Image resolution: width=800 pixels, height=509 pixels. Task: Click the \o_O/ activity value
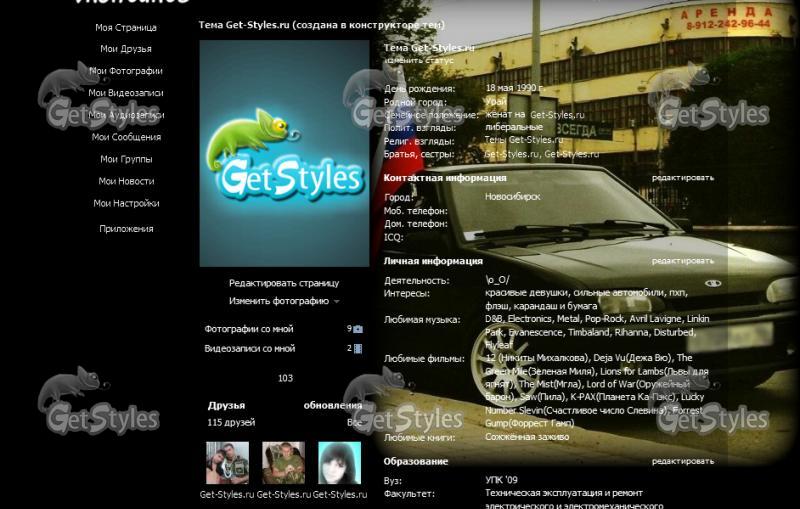pyautogui.click(x=497, y=279)
